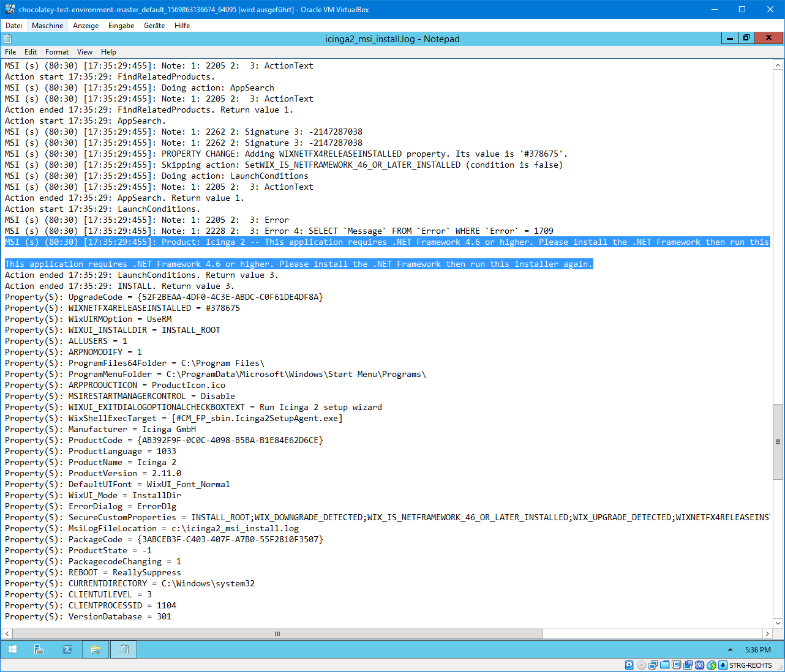
Task: Click the 'ProductVersion = 2.11.0' line
Action: tap(93, 473)
